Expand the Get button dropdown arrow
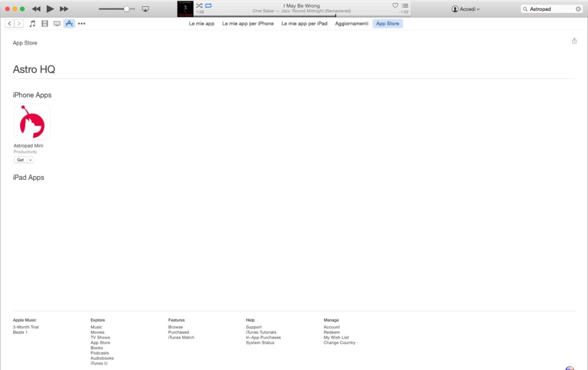 [x=30, y=160]
